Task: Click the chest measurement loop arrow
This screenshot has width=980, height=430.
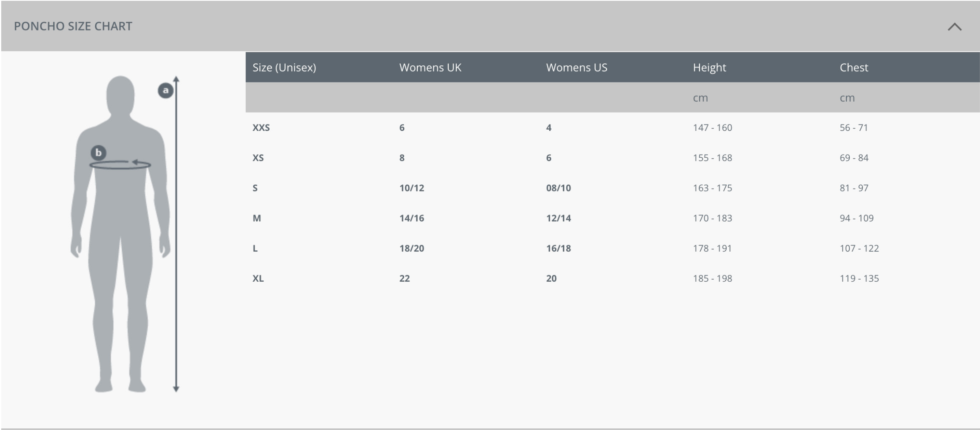Action: point(120,164)
